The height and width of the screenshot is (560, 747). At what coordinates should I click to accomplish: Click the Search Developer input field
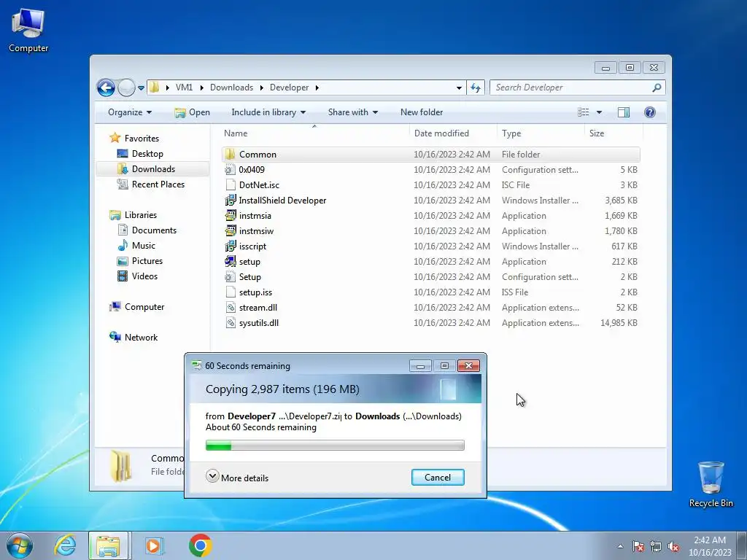[572, 87]
